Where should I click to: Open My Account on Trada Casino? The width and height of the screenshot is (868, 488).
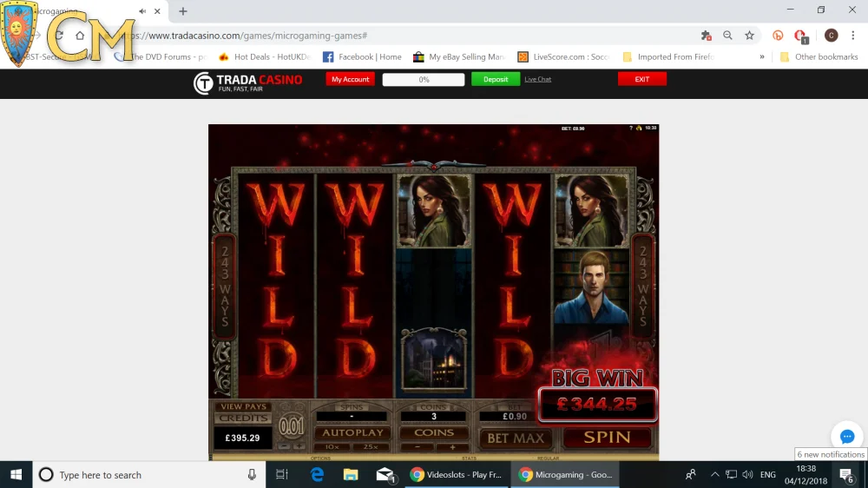[350, 79]
